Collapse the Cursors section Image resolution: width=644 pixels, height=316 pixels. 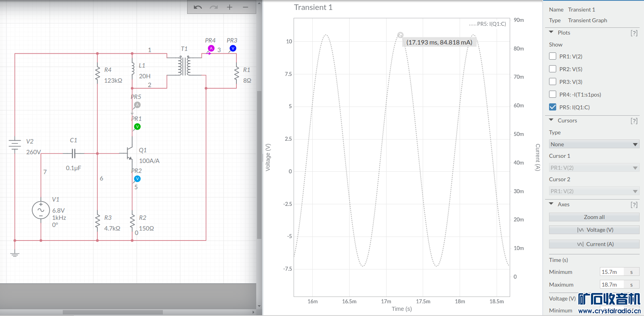pos(551,120)
